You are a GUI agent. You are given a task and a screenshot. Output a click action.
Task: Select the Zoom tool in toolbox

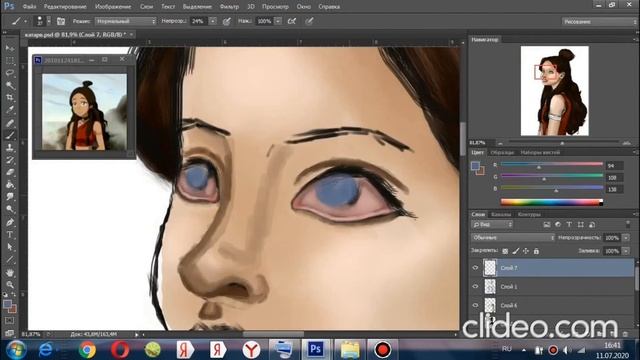point(10,284)
